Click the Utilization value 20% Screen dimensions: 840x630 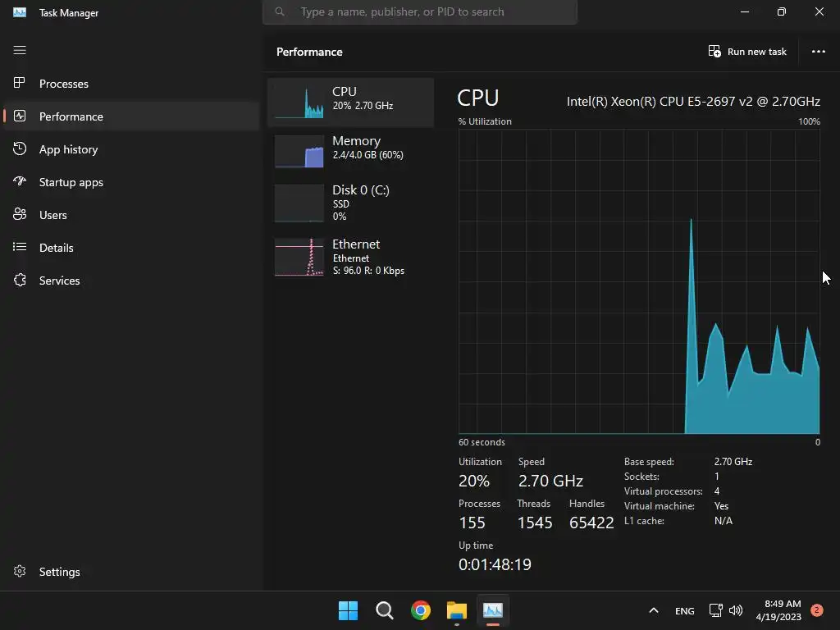coord(473,481)
